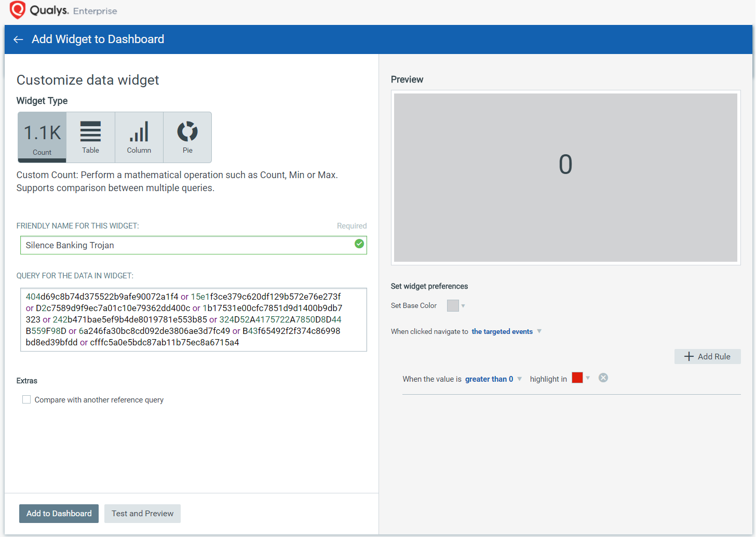Image resolution: width=756 pixels, height=537 pixels.
Task: Click the Add Widget to Dashboard title
Action: coord(98,39)
